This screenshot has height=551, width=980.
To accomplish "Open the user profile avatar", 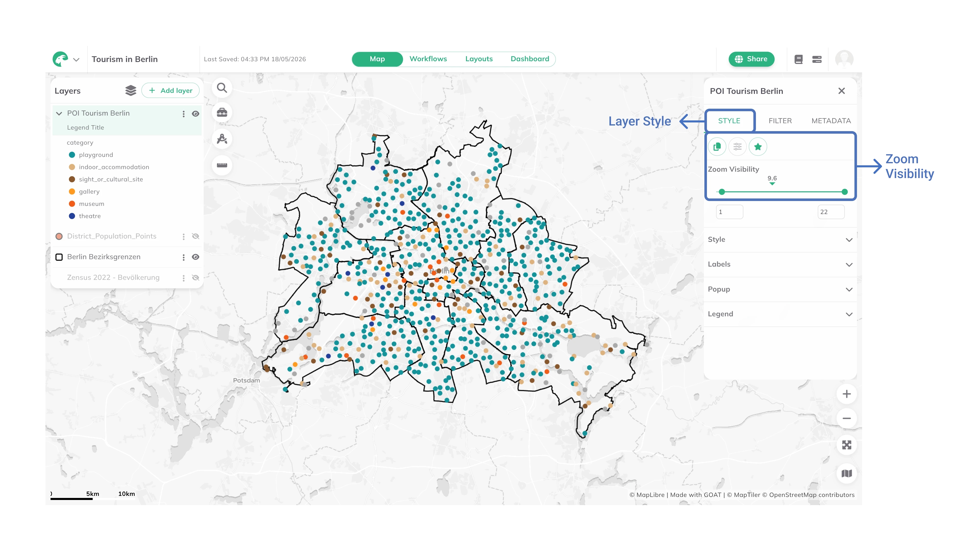I will [x=844, y=59].
